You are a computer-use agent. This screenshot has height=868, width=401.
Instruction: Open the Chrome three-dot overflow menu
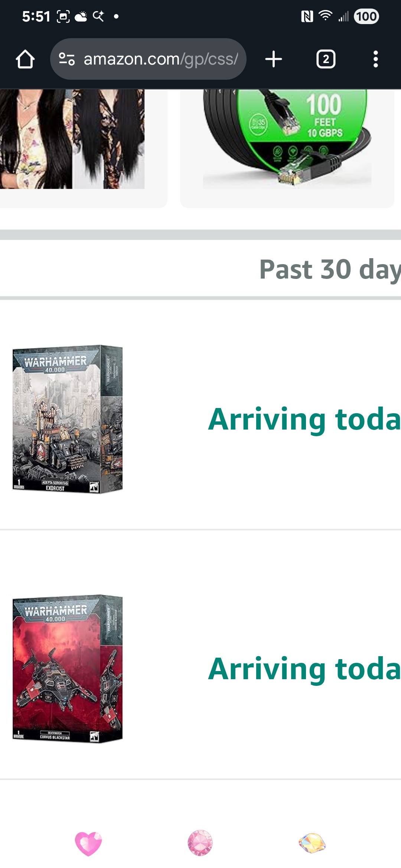pyautogui.click(x=376, y=59)
